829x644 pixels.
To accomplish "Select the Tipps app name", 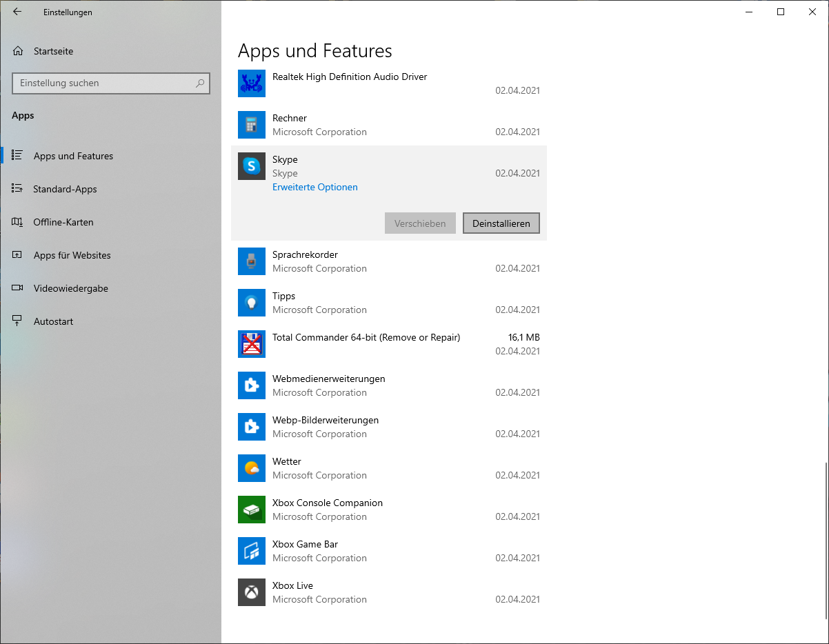I will (283, 296).
